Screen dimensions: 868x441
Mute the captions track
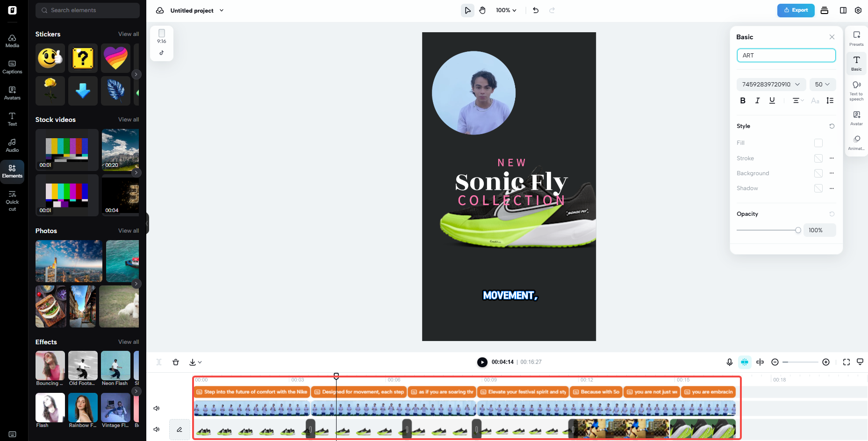pyautogui.click(x=157, y=408)
